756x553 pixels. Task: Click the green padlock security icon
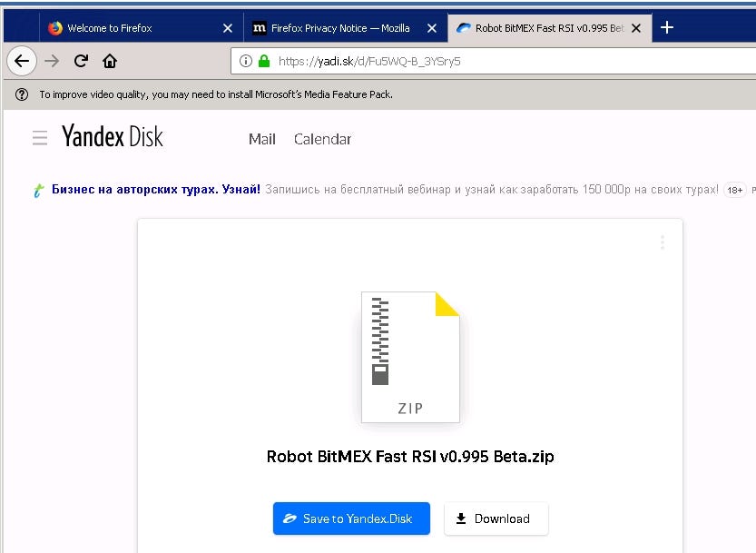264,61
